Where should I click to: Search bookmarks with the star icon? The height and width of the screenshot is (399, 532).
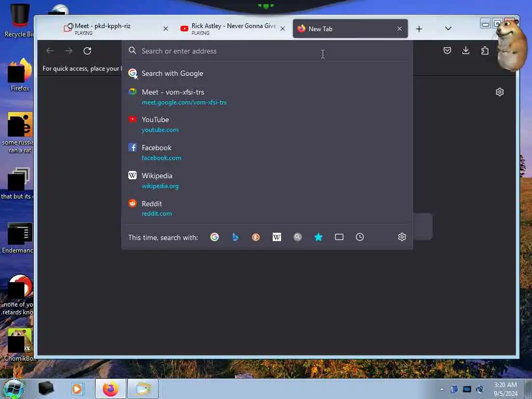point(318,237)
